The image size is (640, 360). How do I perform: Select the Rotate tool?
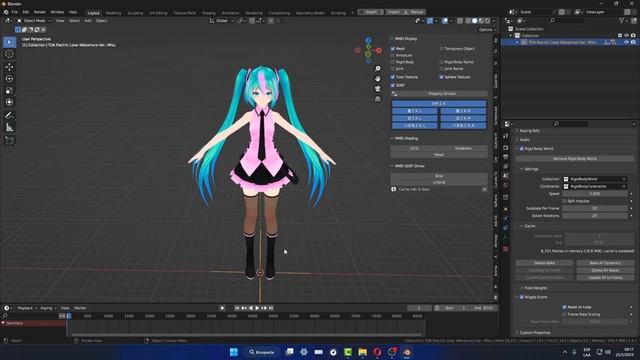pos(9,79)
